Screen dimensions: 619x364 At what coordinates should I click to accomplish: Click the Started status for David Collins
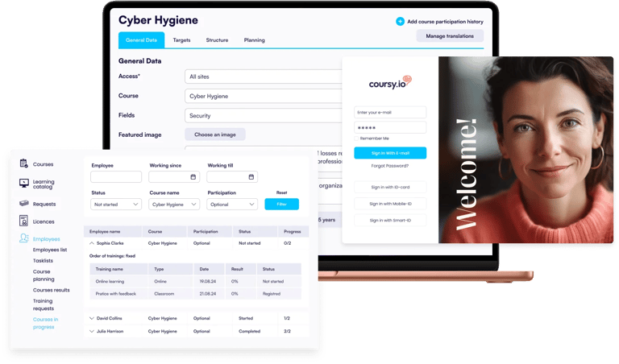tap(246, 318)
